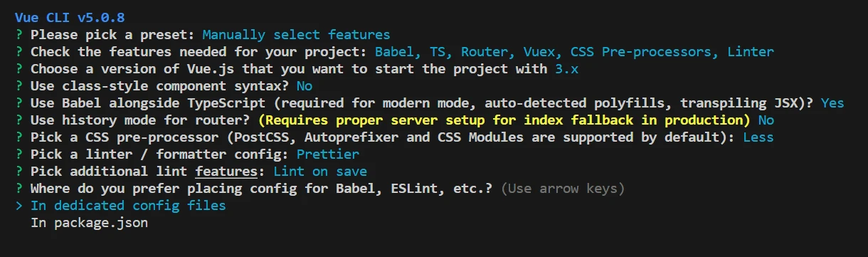Click the 'Yes' Babel alongside TypeScript answer
868x257 pixels.
(x=832, y=103)
